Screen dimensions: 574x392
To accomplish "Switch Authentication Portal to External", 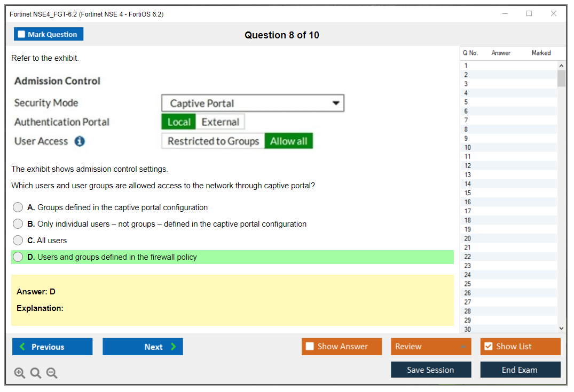I will (x=220, y=122).
